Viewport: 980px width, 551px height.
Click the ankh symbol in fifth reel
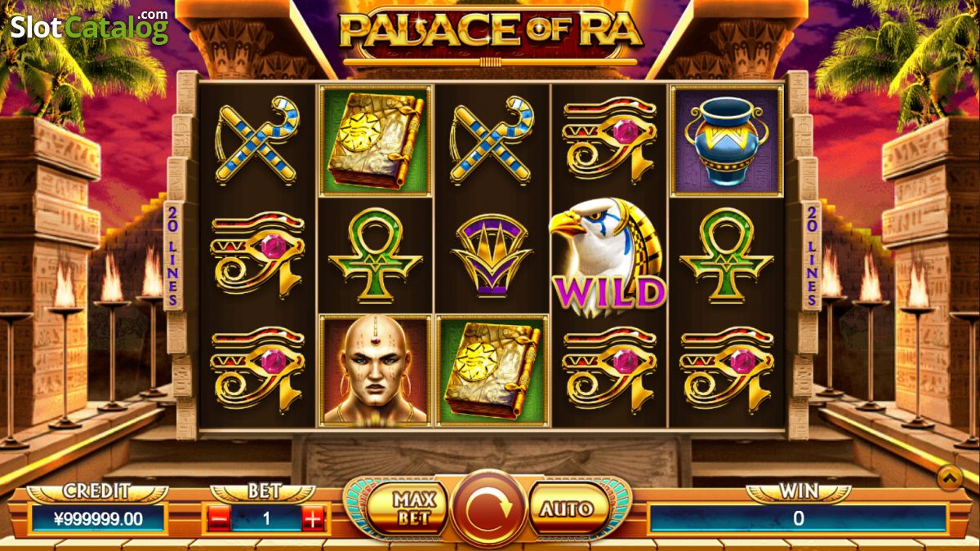pos(726,255)
